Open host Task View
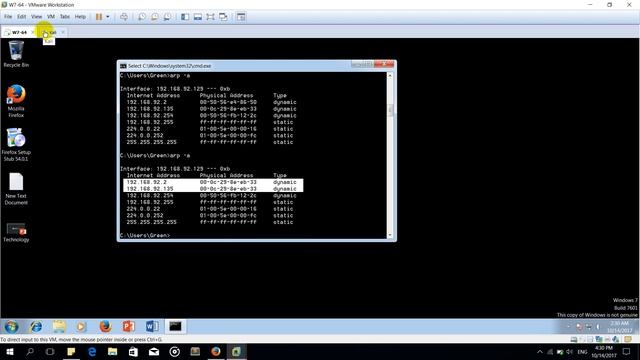The image size is (640, 360). click(x=50, y=351)
